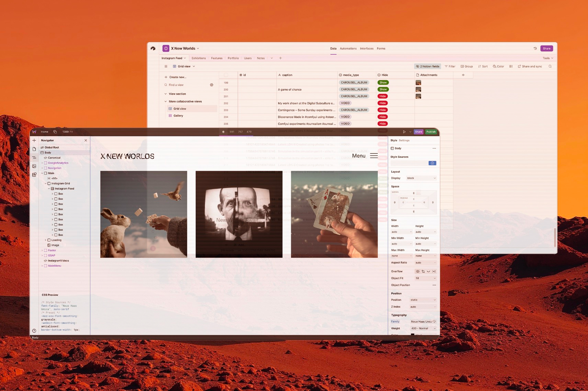Click the Webstudio logo menu icon
Image resolution: width=588 pixels, height=391 pixels.
pyautogui.click(x=34, y=132)
